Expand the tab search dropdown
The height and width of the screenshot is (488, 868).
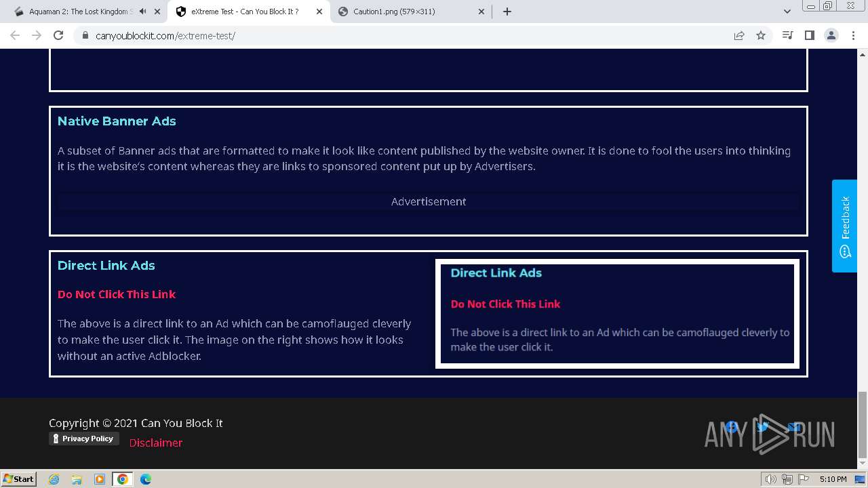(787, 12)
